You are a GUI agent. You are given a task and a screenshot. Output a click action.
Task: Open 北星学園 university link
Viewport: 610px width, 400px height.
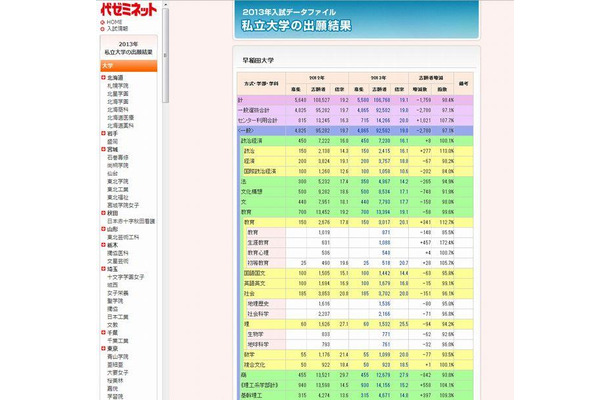point(118,94)
